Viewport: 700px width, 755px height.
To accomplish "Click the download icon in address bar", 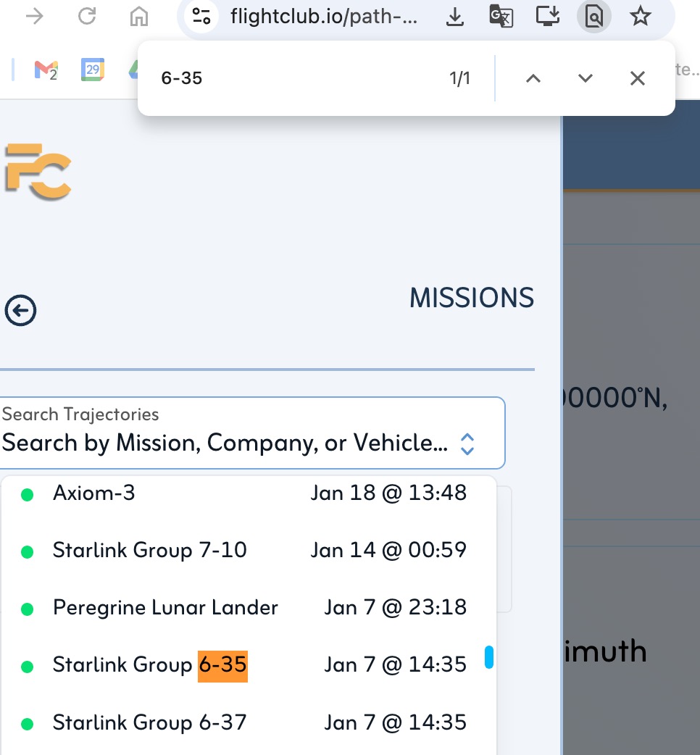I will [454, 16].
